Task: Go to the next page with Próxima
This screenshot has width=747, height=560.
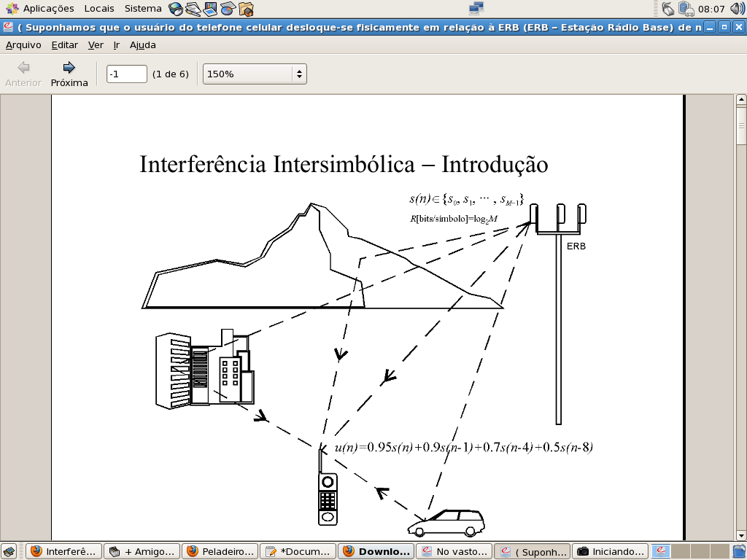Action: coord(69,74)
